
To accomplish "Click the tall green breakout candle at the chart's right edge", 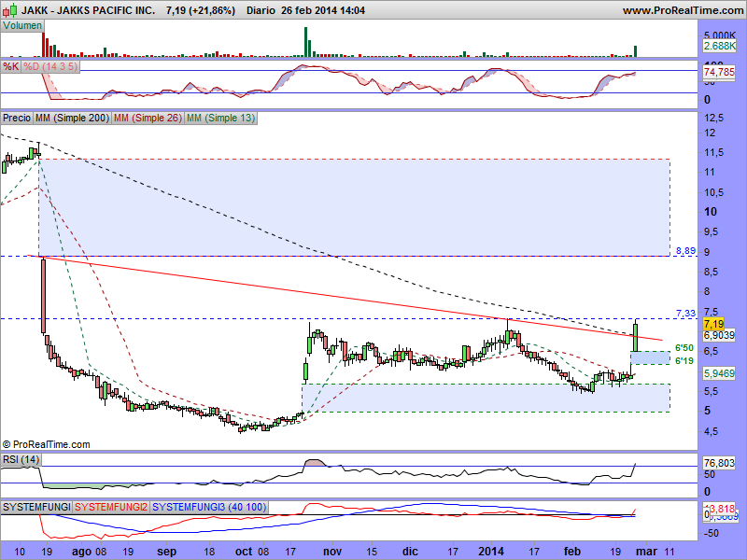I will [x=636, y=337].
